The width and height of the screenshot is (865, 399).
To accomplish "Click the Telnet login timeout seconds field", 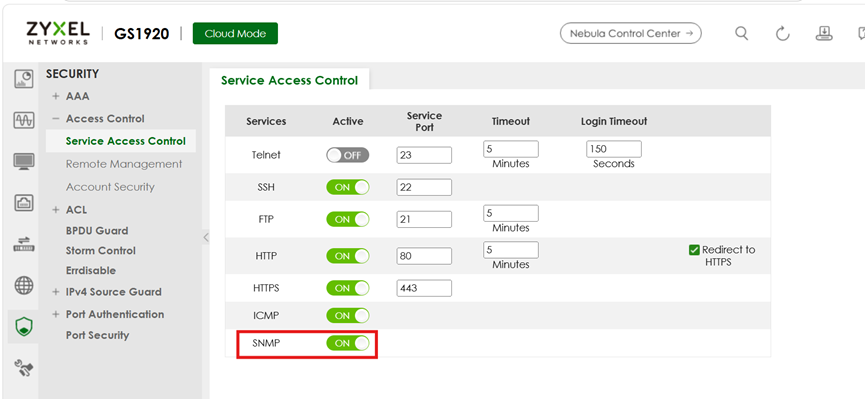I will [613, 149].
